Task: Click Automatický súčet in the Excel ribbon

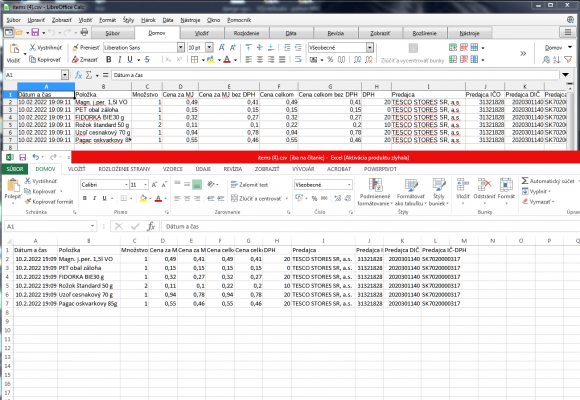Action: click(548, 181)
